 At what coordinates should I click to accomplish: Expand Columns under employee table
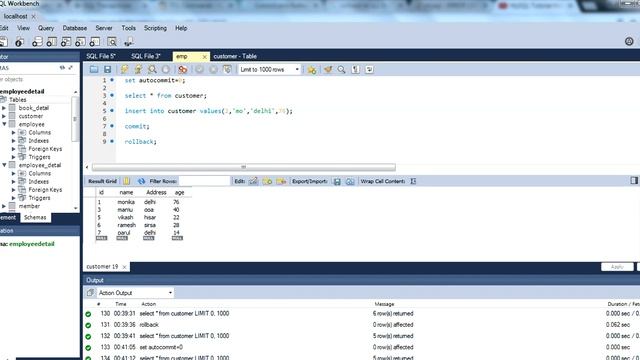coord(13,133)
